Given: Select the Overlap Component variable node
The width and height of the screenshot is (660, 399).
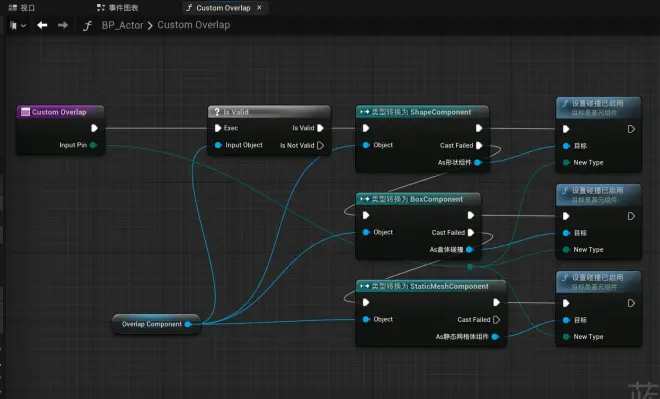Looking at the screenshot, I should (156, 324).
